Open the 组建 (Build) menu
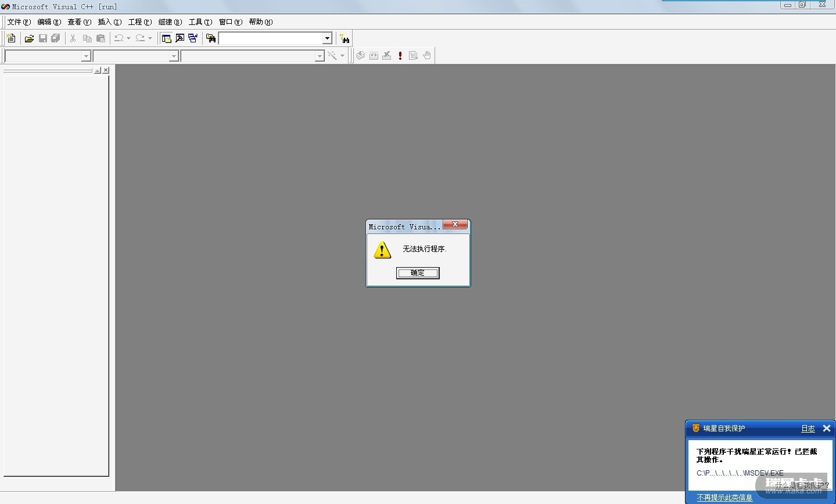 click(x=170, y=22)
